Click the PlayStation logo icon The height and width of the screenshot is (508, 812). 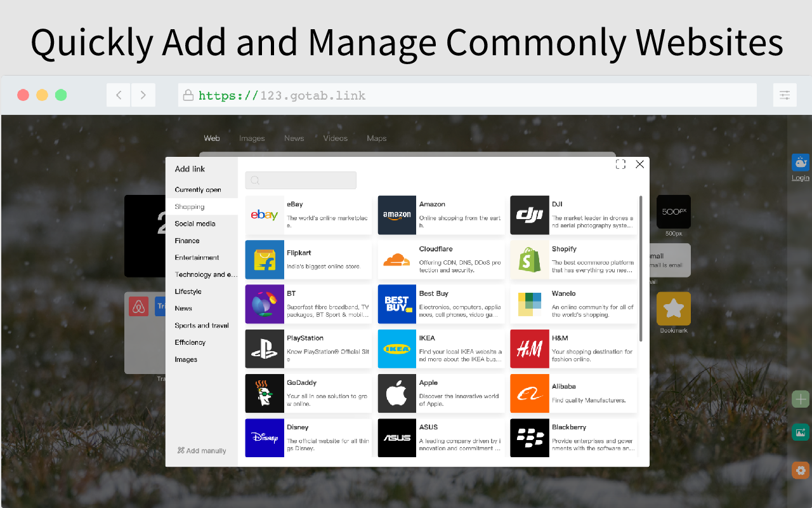point(265,349)
